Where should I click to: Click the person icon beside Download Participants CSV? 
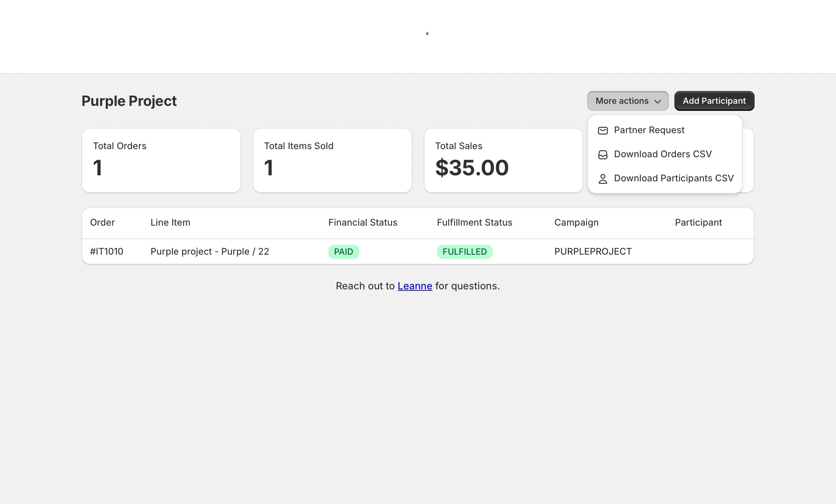click(603, 179)
